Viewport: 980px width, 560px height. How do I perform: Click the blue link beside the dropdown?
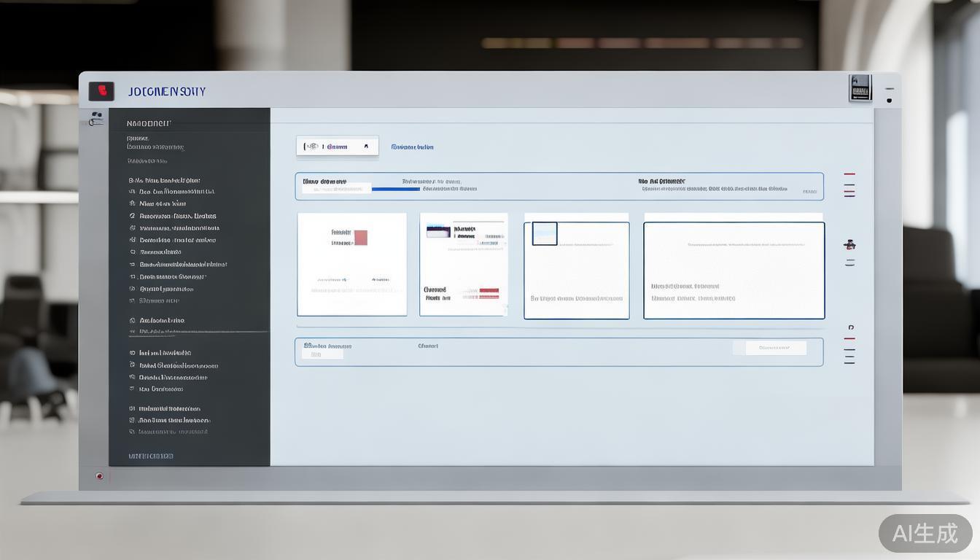pyautogui.click(x=412, y=147)
